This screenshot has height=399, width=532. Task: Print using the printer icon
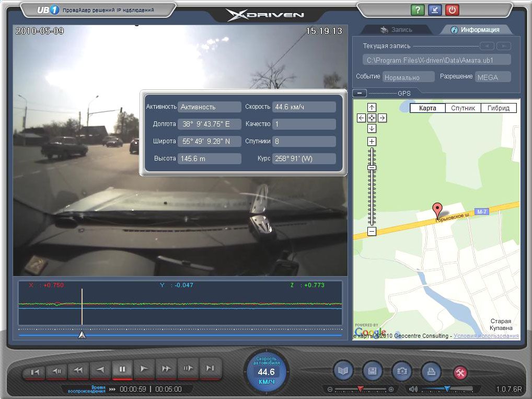pos(431,371)
